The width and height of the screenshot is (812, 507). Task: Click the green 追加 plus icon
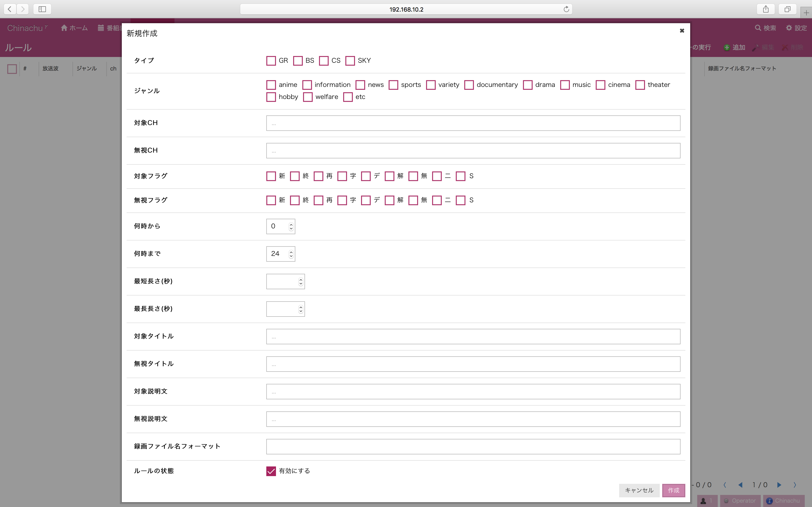[x=727, y=48]
